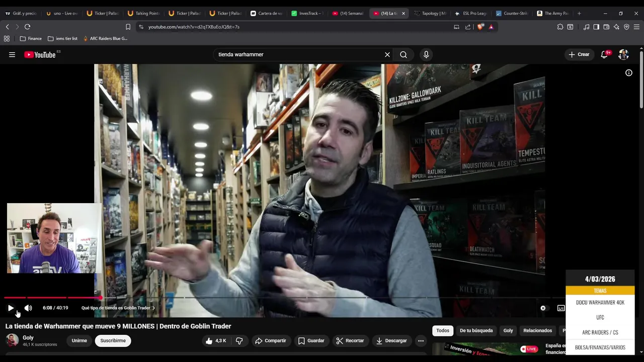Play the video with the play button
The image size is (644, 362).
(x=11, y=308)
